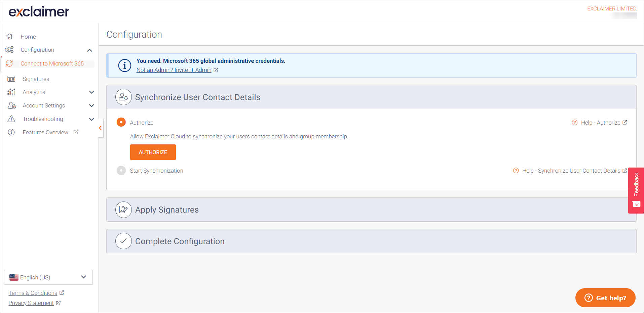Image resolution: width=644 pixels, height=313 pixels.
Task: Click external link icon after Help - Authorize
Action: (x=625, y=122)
